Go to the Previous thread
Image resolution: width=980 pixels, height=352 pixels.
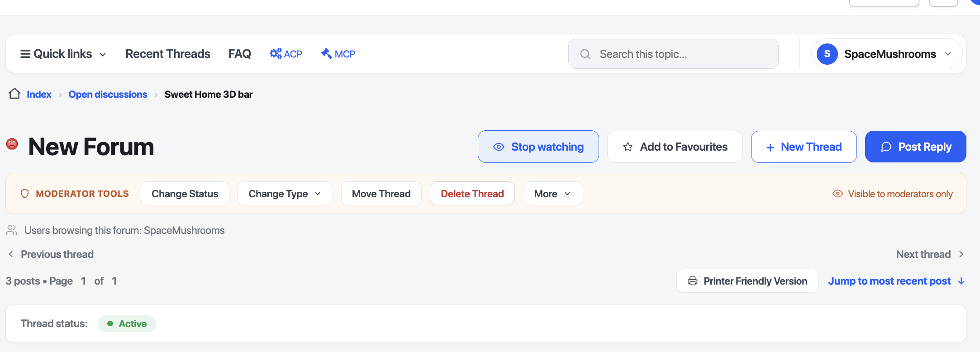(x=51, y=254)
